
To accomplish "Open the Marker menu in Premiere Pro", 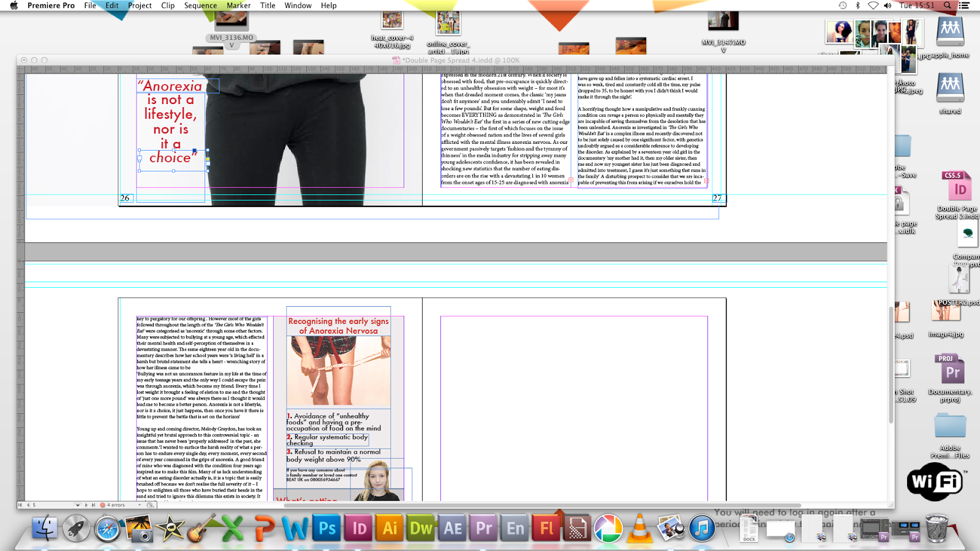I will coord(238,5).
